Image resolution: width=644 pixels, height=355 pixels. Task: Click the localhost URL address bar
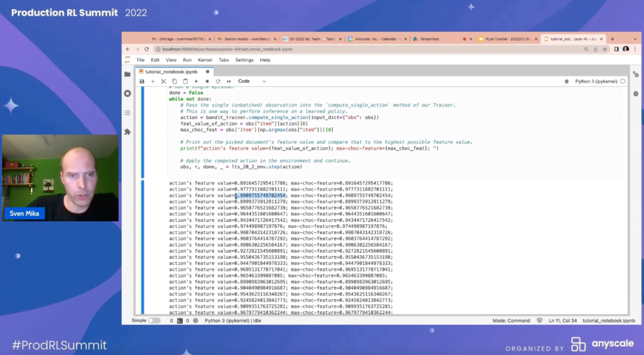(227, 49)
